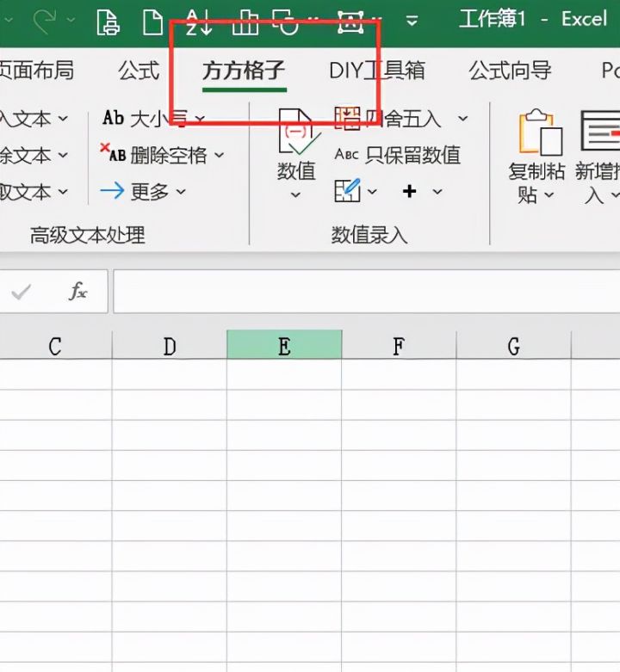Click the plus sign icon in 数值录入
Viewport: 620px width, 672px height.
point(410,191)
